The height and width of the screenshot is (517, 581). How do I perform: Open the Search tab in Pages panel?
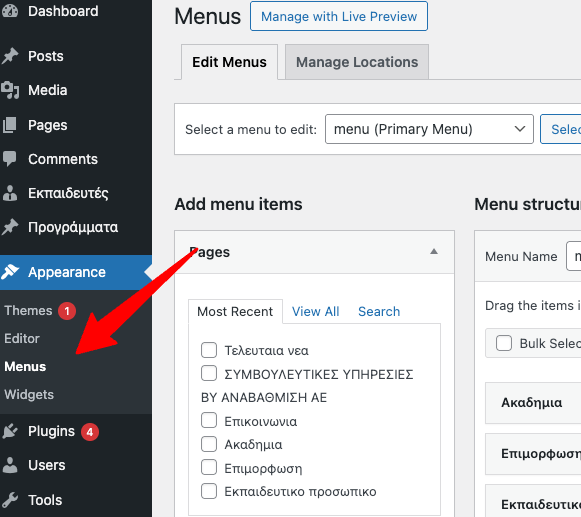coord(379,311)
